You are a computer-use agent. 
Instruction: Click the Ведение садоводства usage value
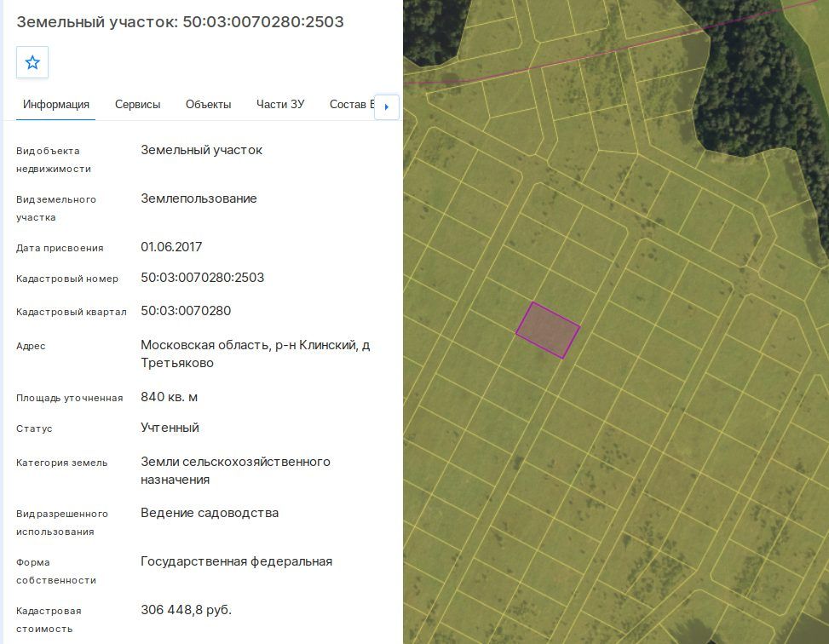point(210,513)
